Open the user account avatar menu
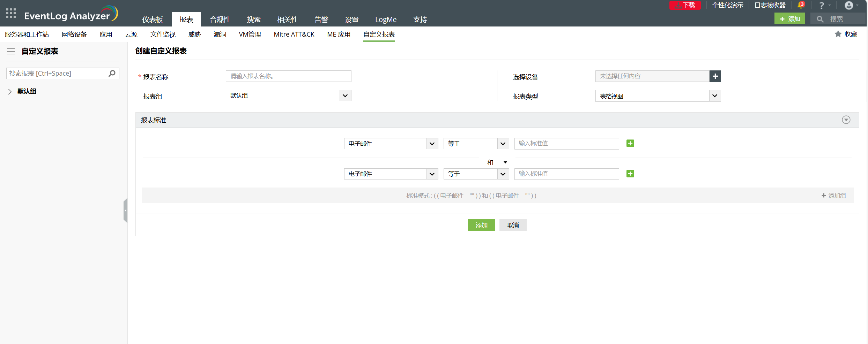The height and width of the screenshot is (344, 868). pyautogui.click(x=849, y=6)
